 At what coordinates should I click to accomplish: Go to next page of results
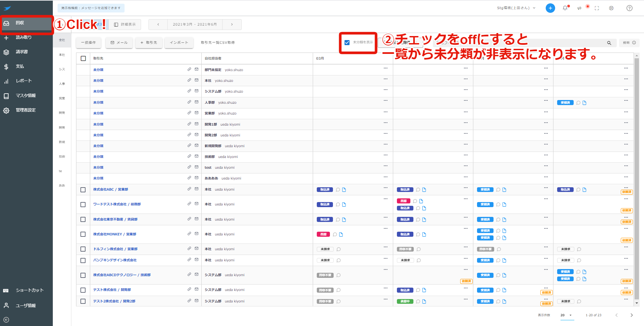click(632, 316)
